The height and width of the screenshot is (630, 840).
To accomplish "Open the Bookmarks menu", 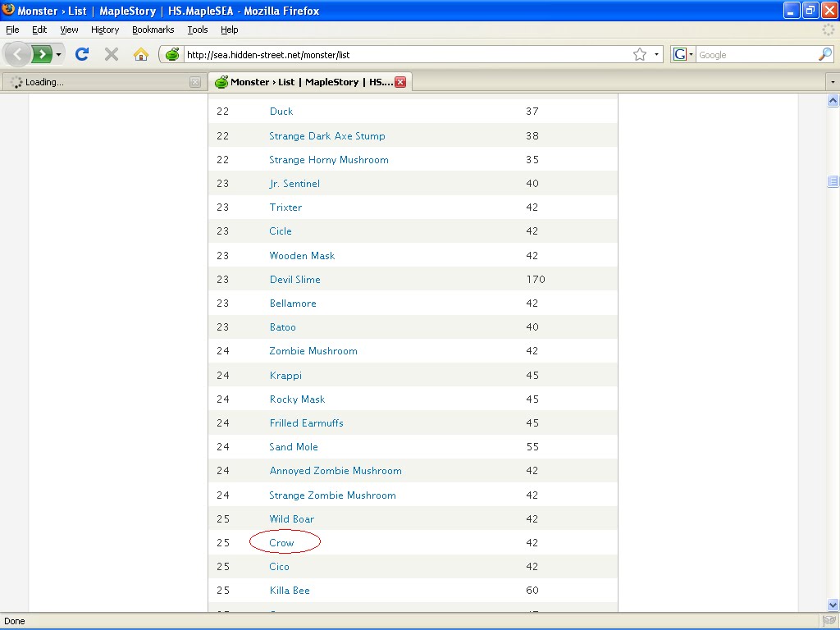I will 153,30.
